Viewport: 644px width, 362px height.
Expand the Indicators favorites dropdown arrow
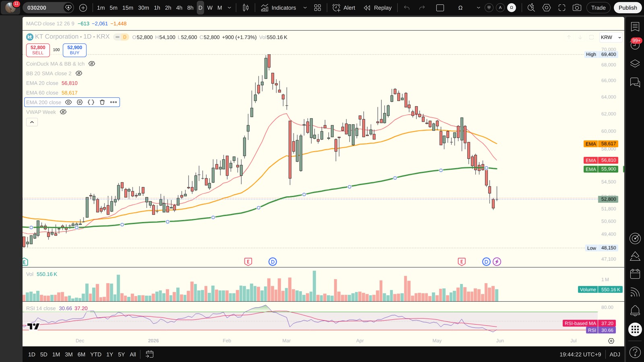click(305, 8)
